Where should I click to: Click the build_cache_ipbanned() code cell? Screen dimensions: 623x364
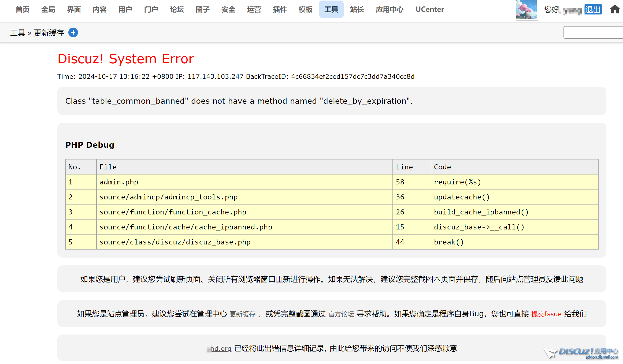click(514, 212)
